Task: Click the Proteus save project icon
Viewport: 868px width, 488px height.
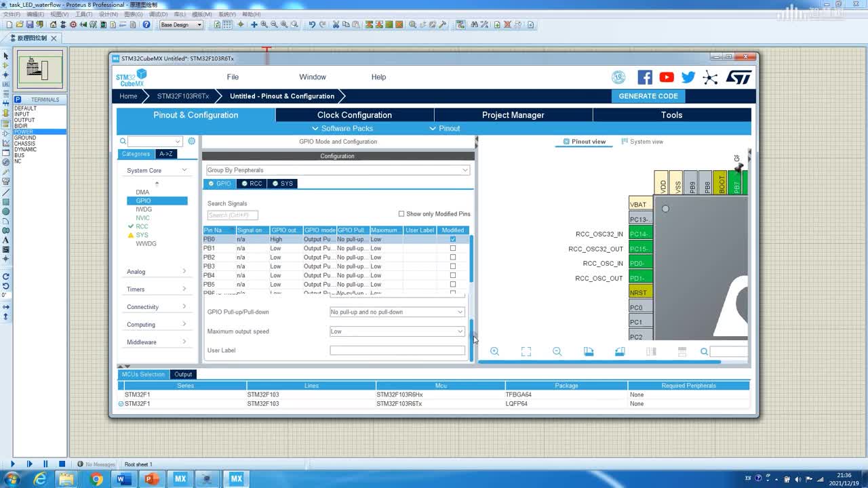Action: [x=30, y=24]
